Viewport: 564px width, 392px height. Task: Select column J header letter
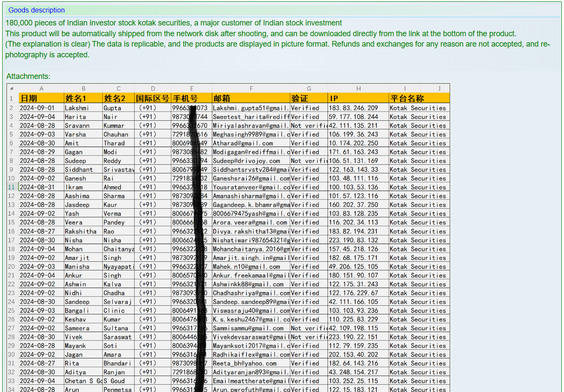(x=439, y=88)
